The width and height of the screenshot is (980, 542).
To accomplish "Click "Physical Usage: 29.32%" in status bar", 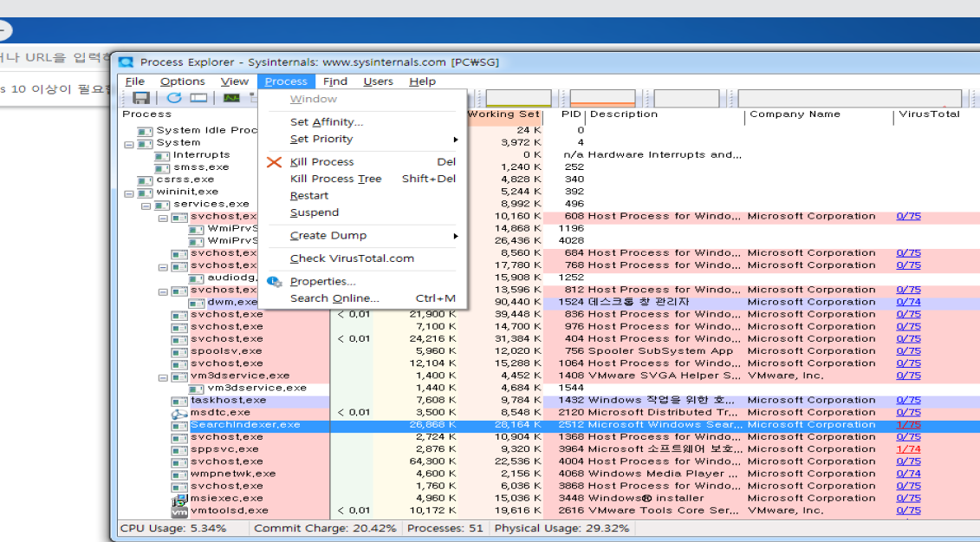I will [x=561, y=528].
